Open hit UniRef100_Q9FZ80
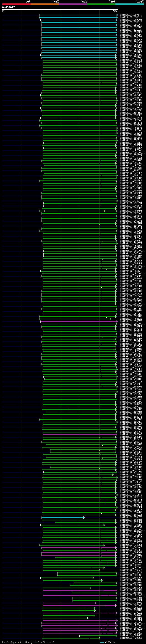Viewport: 146px width, 644px height. click(131, 15)
